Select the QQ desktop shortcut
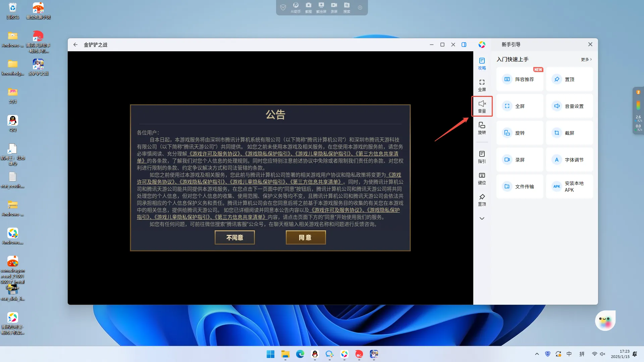 [13, 123]
